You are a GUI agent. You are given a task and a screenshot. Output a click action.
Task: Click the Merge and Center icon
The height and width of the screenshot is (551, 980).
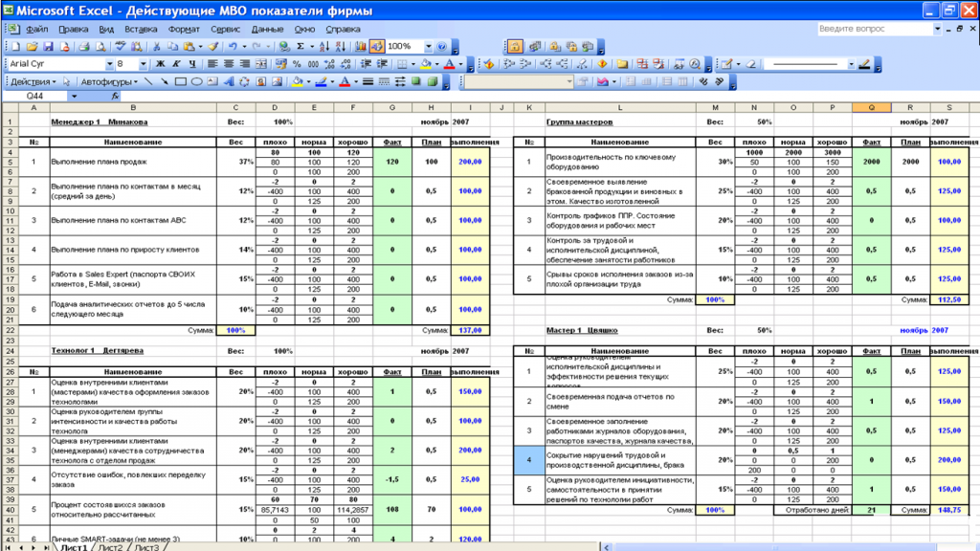pos(261,64)
